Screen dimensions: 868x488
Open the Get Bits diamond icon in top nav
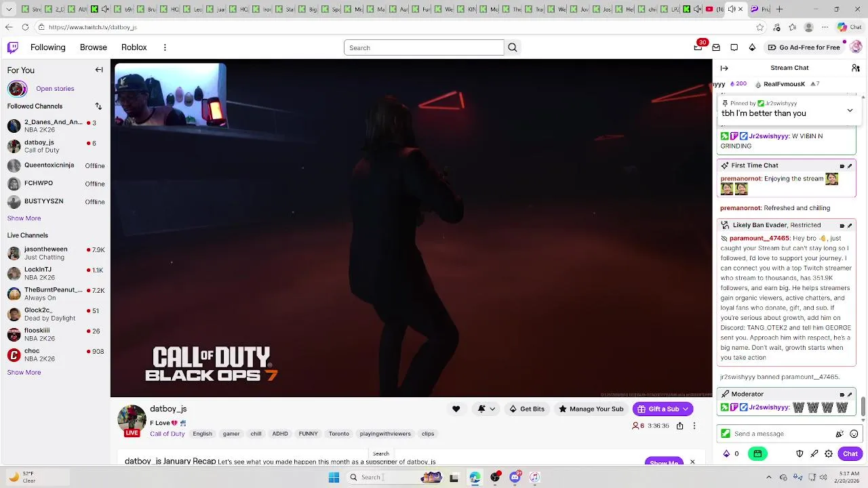752,47
